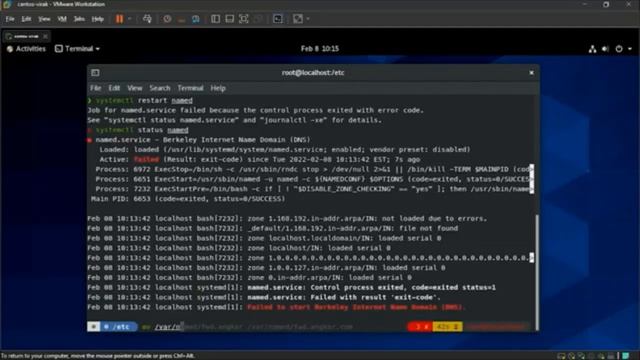Click the 'Main PID: 6653' line
The width and height of the screenshot is (640, 360).
click(x=188, y=199)
